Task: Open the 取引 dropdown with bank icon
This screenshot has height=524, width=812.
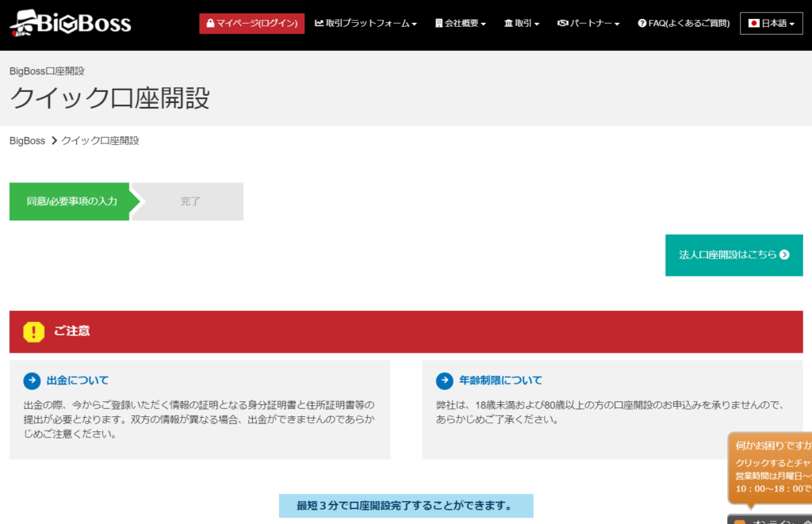Action: coord(522,23)
